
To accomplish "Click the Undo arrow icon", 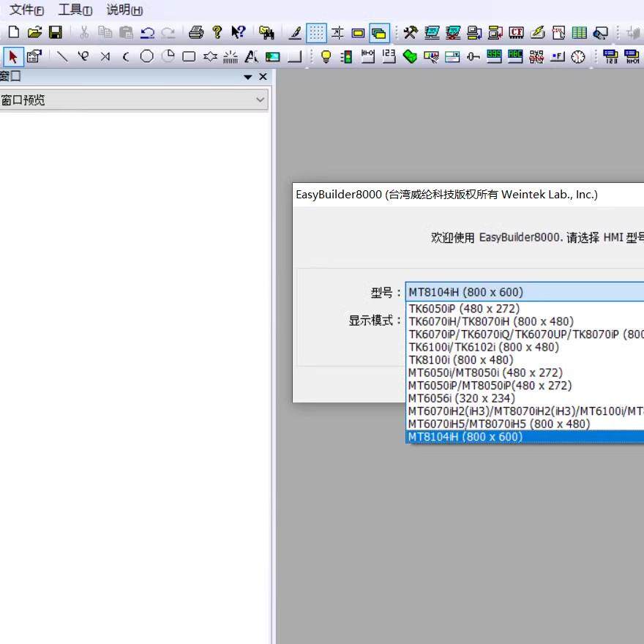I will tap(147, 32).
